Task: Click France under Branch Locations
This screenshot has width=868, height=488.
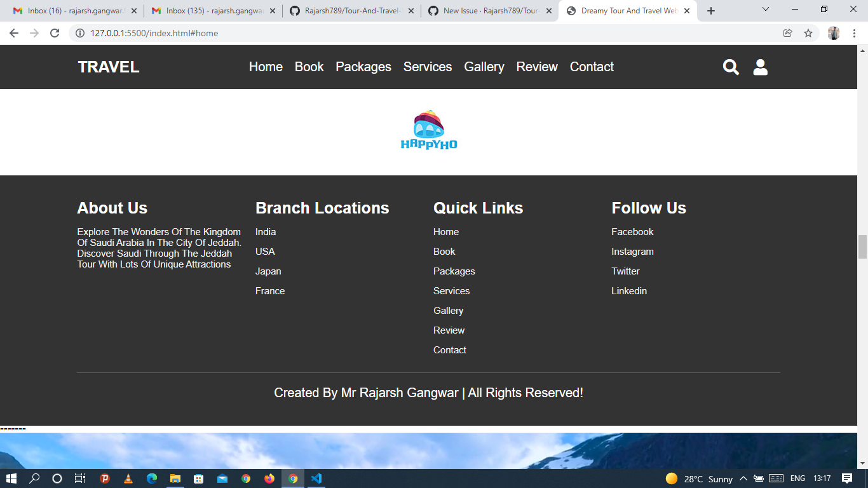Action: click(270, 291)
